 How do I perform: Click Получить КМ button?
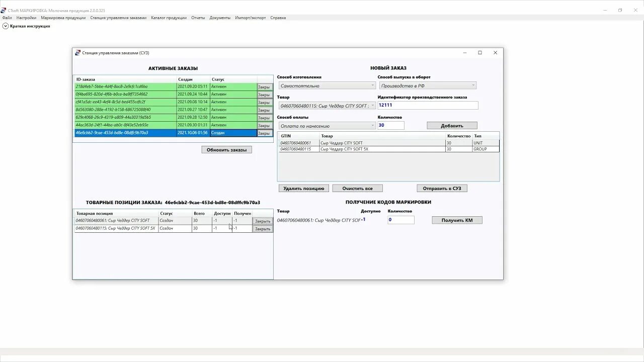457,220
